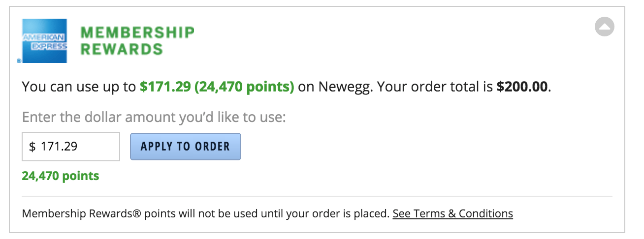
Task: Click the horizontal divider above the notice
Action: click(x=317, y=197)
